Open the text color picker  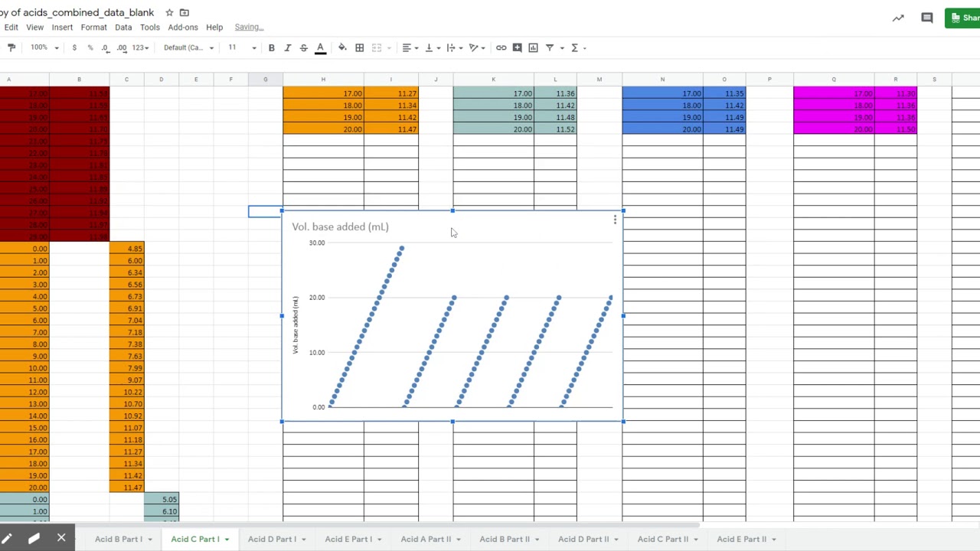click(320, 47)
